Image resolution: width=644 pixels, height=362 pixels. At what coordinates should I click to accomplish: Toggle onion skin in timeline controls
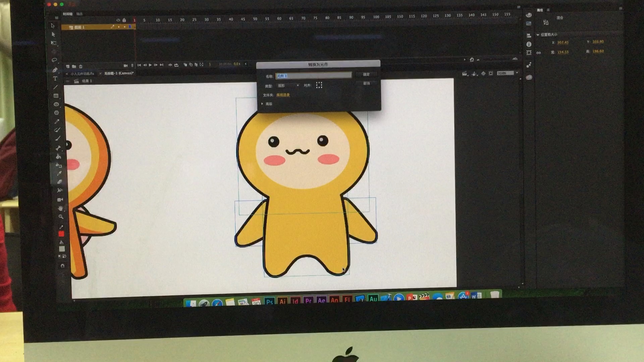(185, 65)
